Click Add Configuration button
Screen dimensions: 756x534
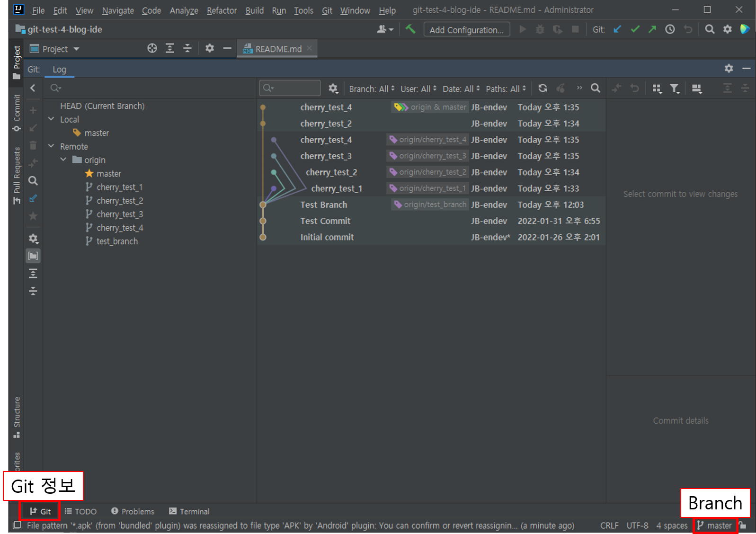pyautogui.click(x=466, y=30)
